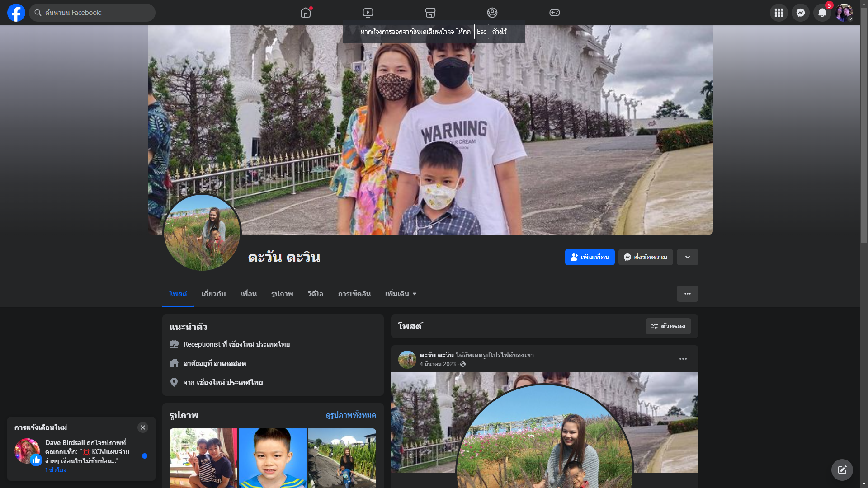868x488 pixels.
Task: Switch to the รูปภาพ tab
Action: pyautogui.click(x=282, y=294)
